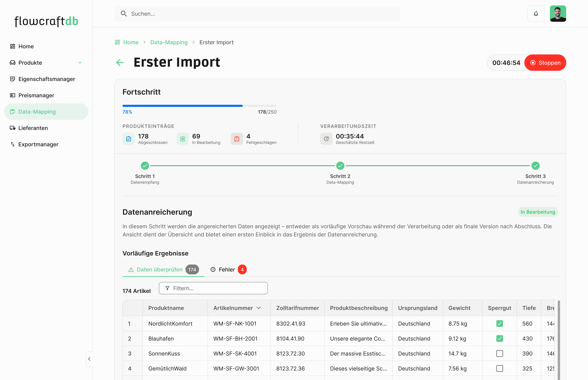
Task: Collapse the sidebar with arrow handle
Action: tap(89, 359)
